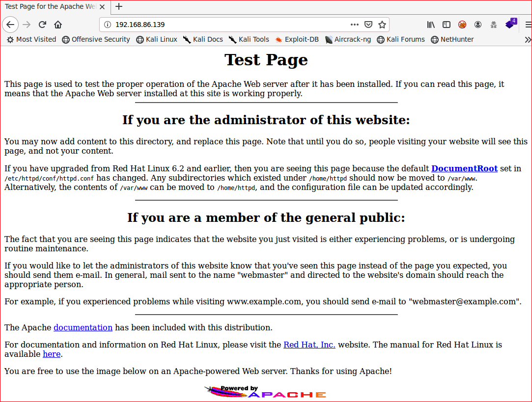Open the Firefox hamburger menu
Viewport: 532px width, 402px height.
(528, 25)
